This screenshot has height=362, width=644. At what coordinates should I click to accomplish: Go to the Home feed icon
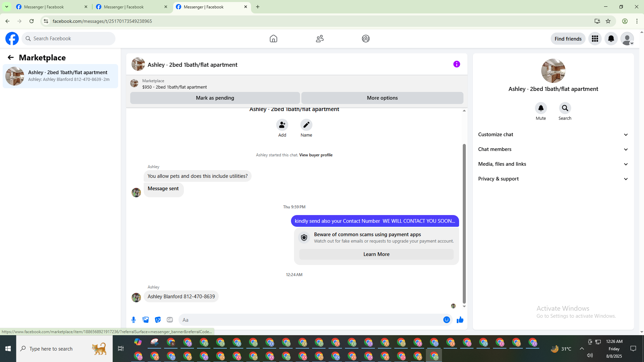274,39
